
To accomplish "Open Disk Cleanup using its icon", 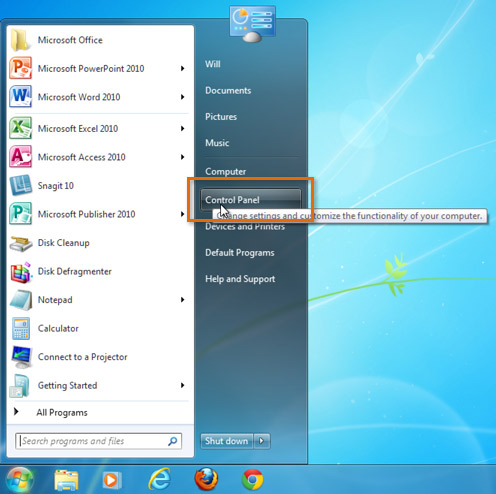I will tap(21, 243).
